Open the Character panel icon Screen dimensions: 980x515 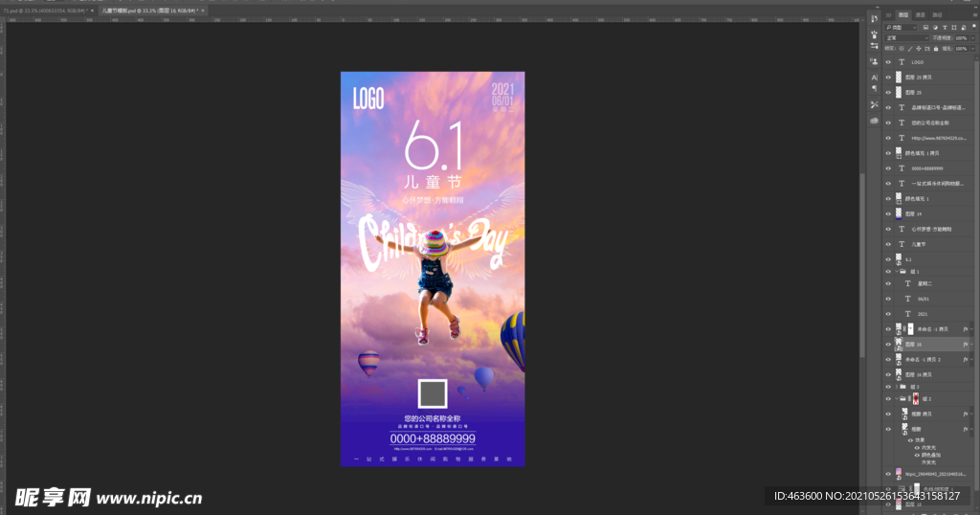(875, 77)
